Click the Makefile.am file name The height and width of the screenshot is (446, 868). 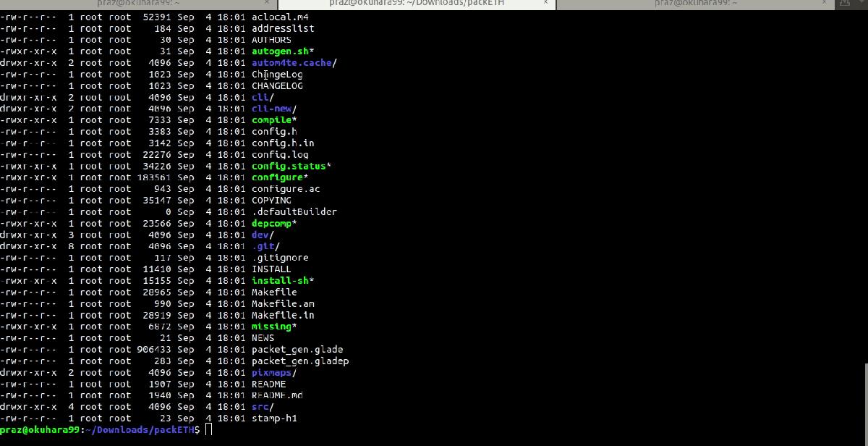(x=283, y=303)
